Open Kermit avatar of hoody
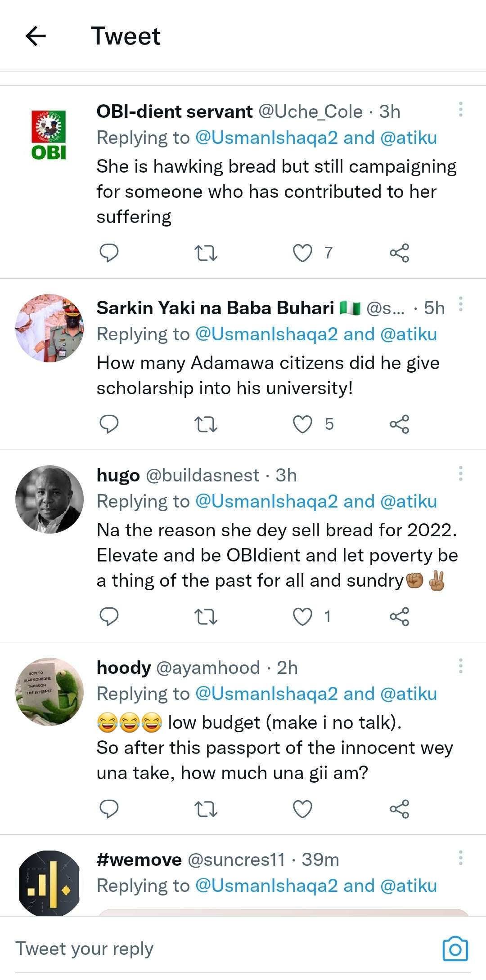Viewport: 486px width, 980px height. pos(49,691)
